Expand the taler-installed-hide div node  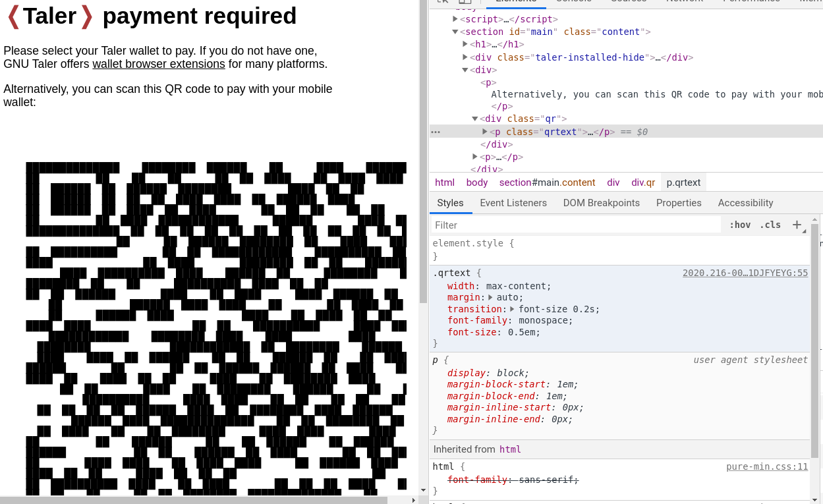pos(465,57)
